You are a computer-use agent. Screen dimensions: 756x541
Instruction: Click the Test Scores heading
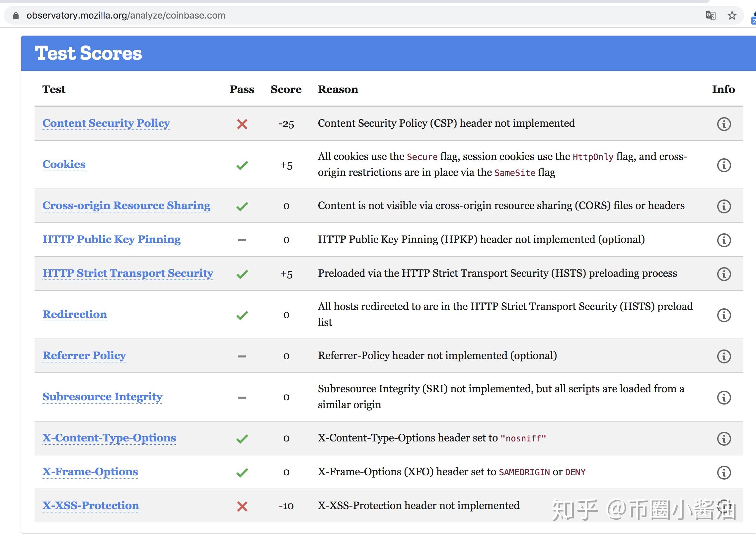(89, 53)
